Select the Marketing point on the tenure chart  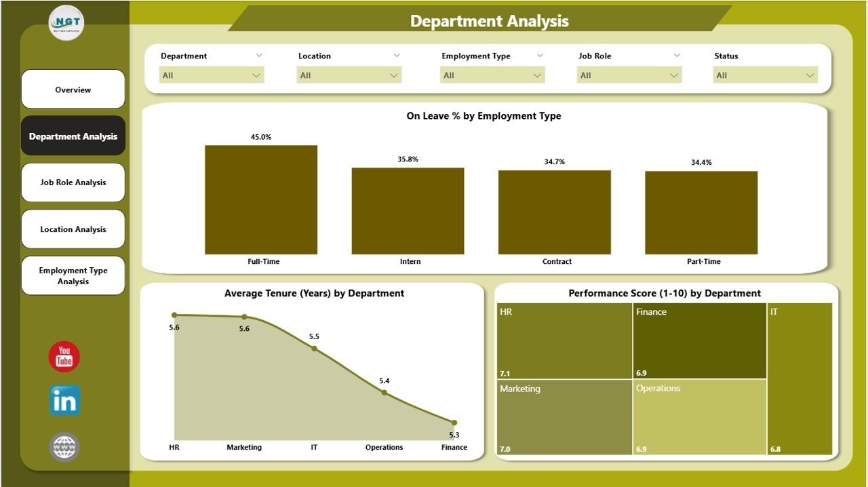coord(245,315)
